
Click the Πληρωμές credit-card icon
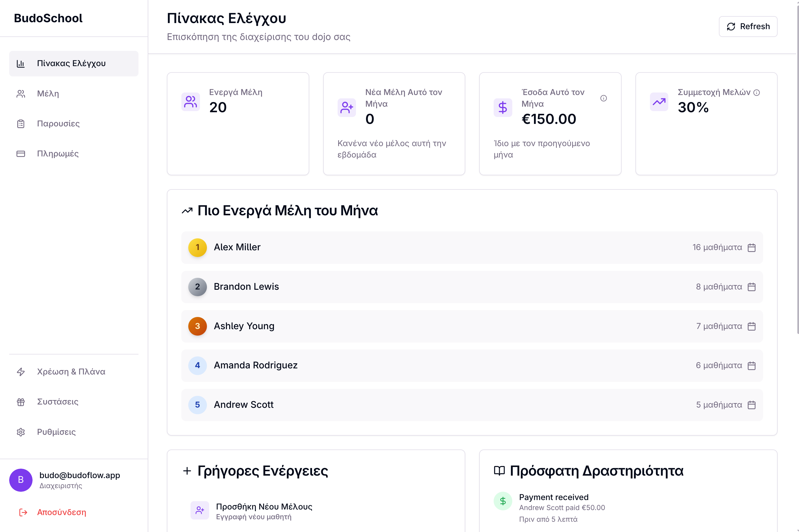pos(21,153)
